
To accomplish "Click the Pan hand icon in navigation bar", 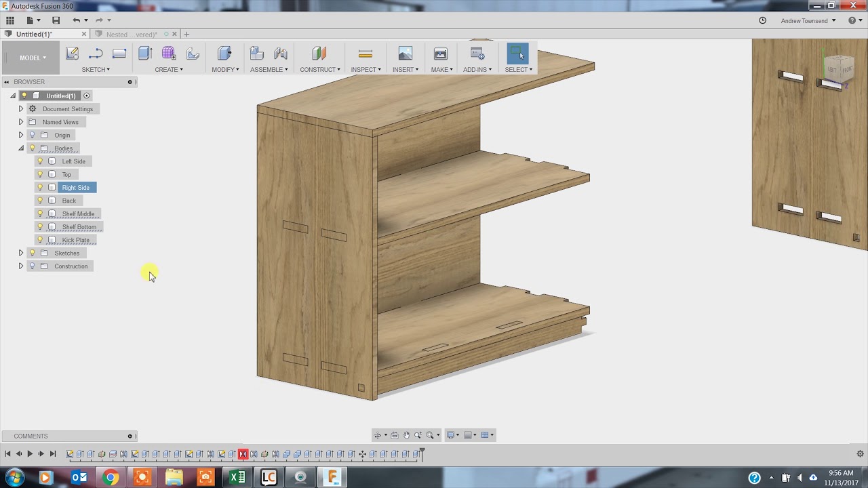I will 406,435.
